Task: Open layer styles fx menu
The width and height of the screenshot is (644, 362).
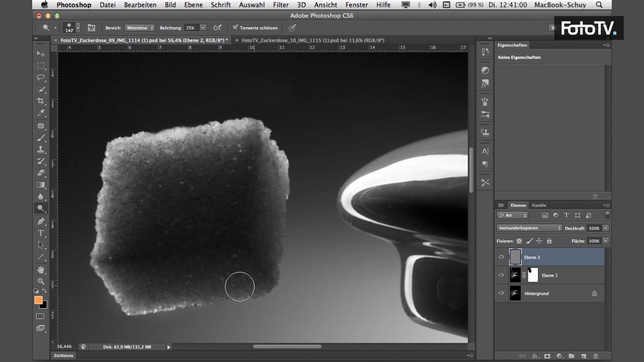Action: [535, 356]
